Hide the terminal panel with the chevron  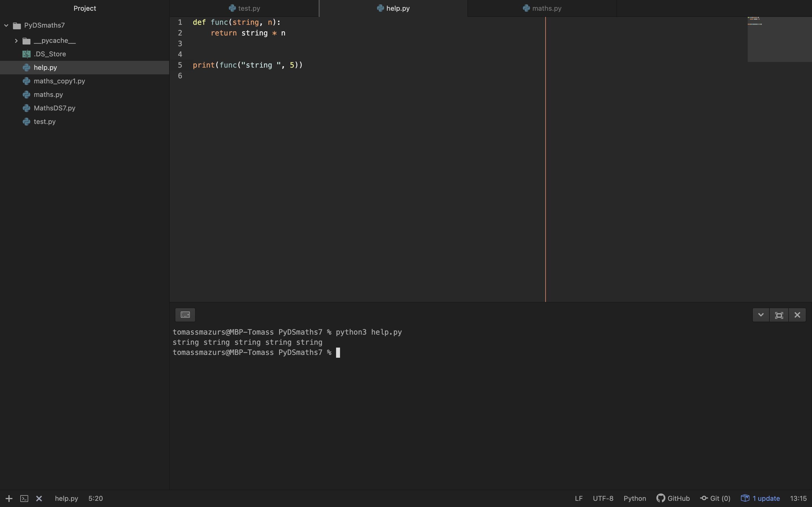761,315
